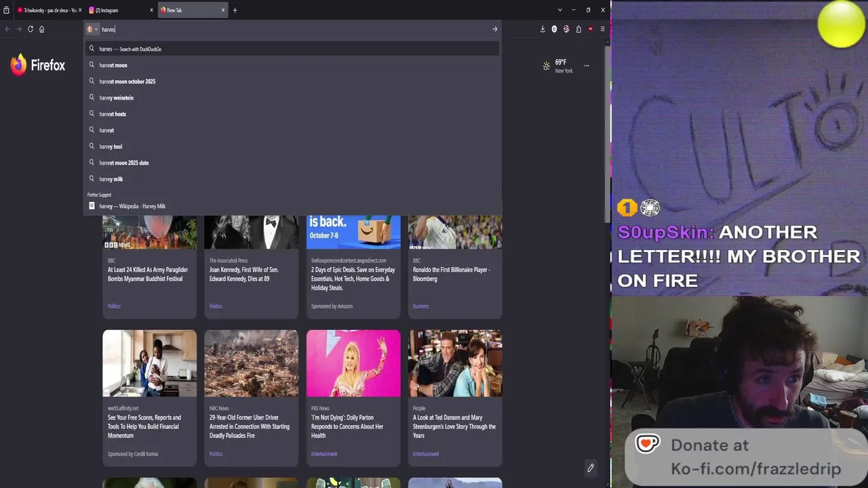Image resolution: width=868 pixels, height=488 pixels.
Task: Click Entertainment tag under Ted Danson story
Action: (426, 454)
